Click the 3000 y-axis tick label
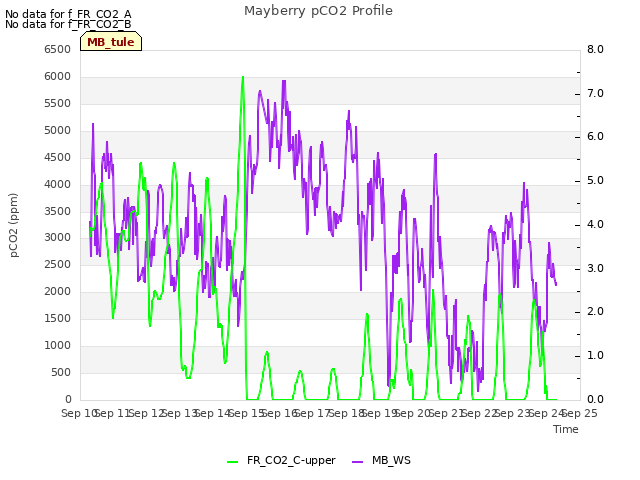Screen dimensions: 640x480 coord(58,238)
